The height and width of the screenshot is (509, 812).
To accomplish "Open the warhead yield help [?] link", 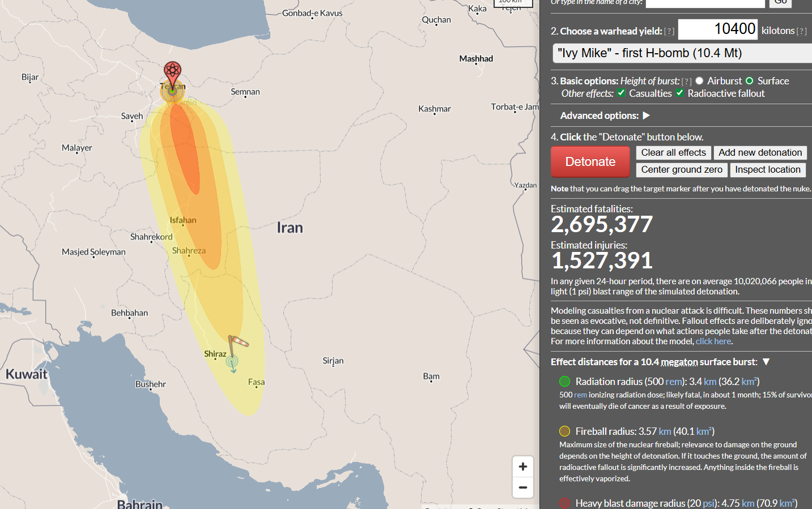I will click(x=669, y=32).
